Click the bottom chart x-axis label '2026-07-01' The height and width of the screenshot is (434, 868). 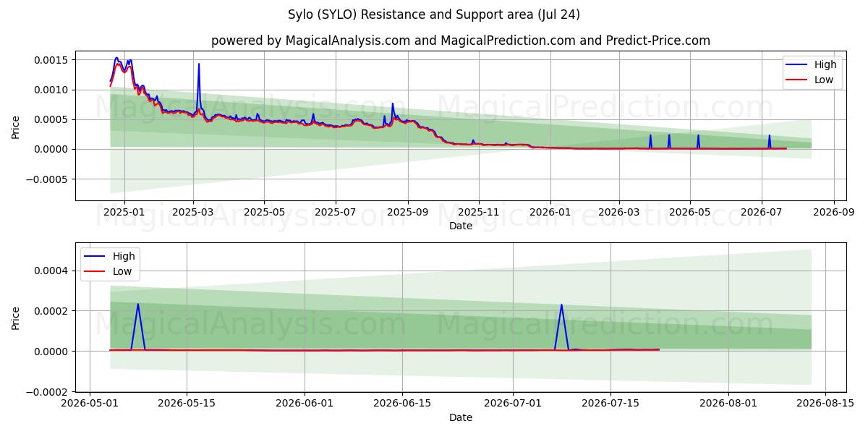click(513, 404)
